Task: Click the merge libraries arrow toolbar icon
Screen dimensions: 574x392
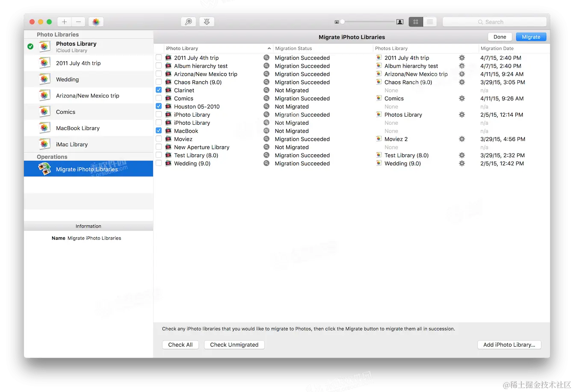Action: pos(207,22)
